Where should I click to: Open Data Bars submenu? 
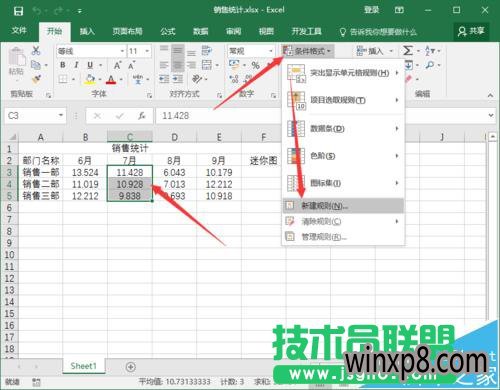[x=343, y=128]
